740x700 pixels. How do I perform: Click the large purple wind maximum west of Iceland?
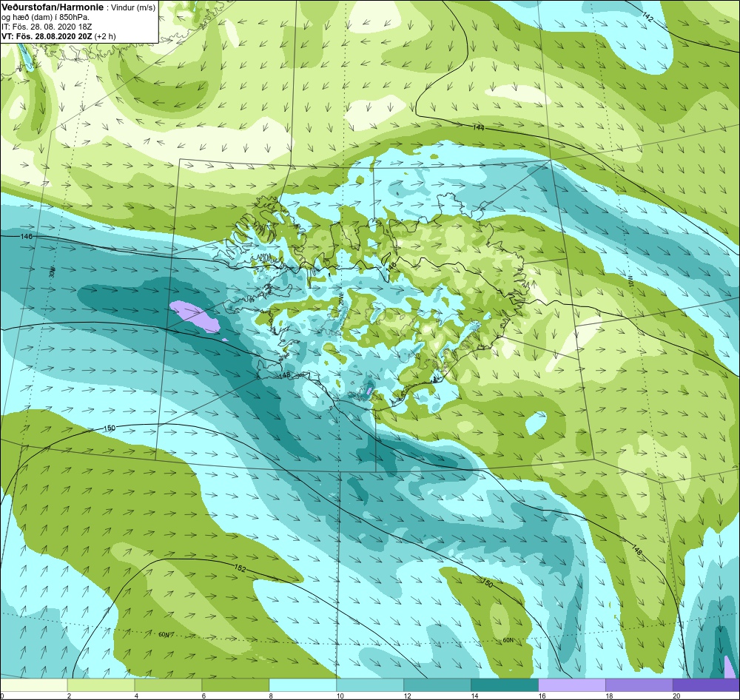pos(195,316)
